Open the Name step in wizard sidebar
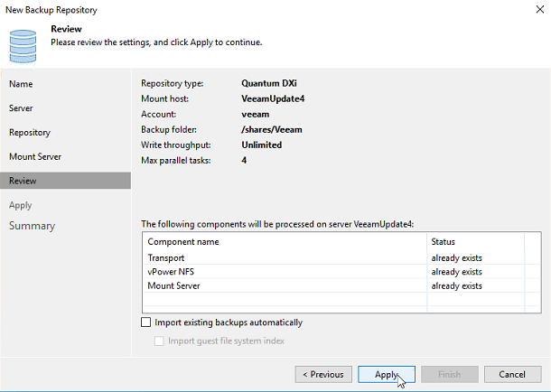 coord(21,84)
